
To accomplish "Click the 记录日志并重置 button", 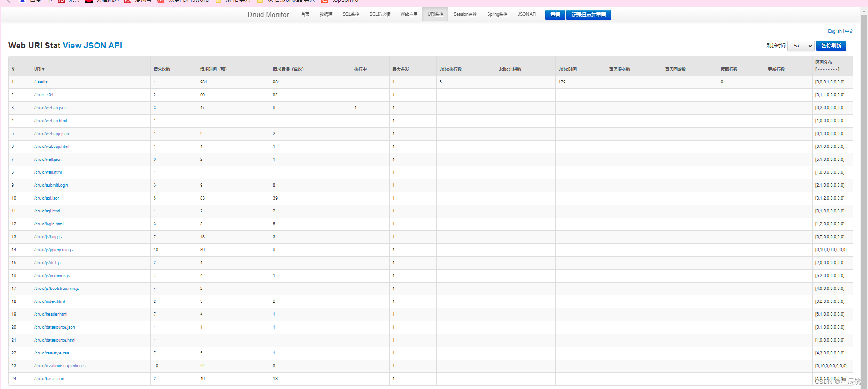I will coord(589,15).
